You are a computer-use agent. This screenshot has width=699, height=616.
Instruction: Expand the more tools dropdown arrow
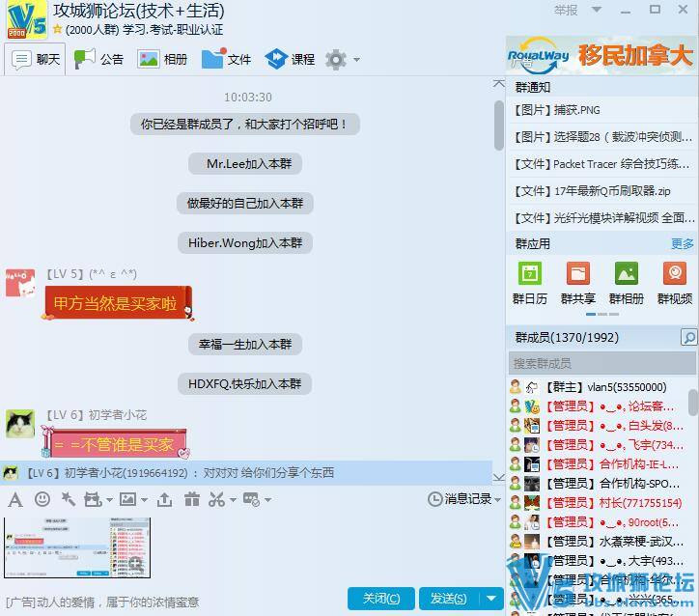[x=268, y=500]
